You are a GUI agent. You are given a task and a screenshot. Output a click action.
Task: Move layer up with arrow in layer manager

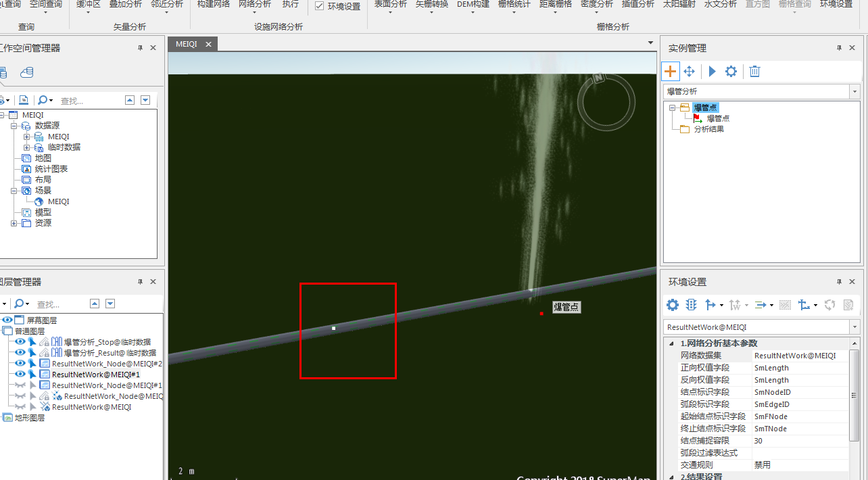point(95,304)
